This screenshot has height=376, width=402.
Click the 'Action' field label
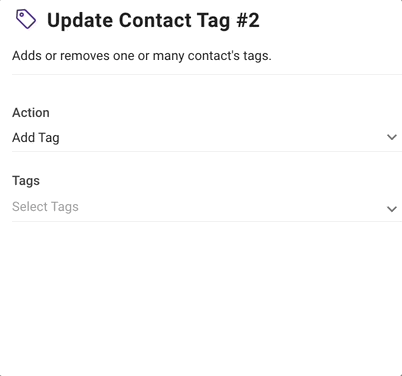pos(31,113)
